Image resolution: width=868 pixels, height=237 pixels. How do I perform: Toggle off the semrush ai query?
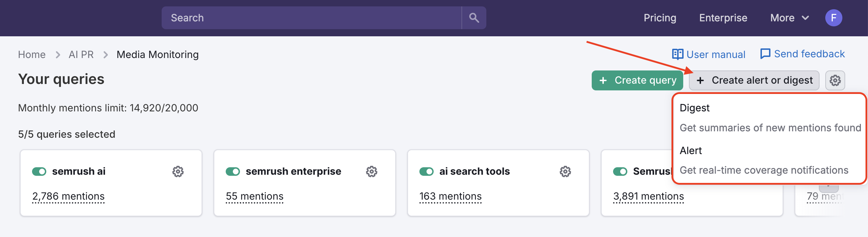39,172
